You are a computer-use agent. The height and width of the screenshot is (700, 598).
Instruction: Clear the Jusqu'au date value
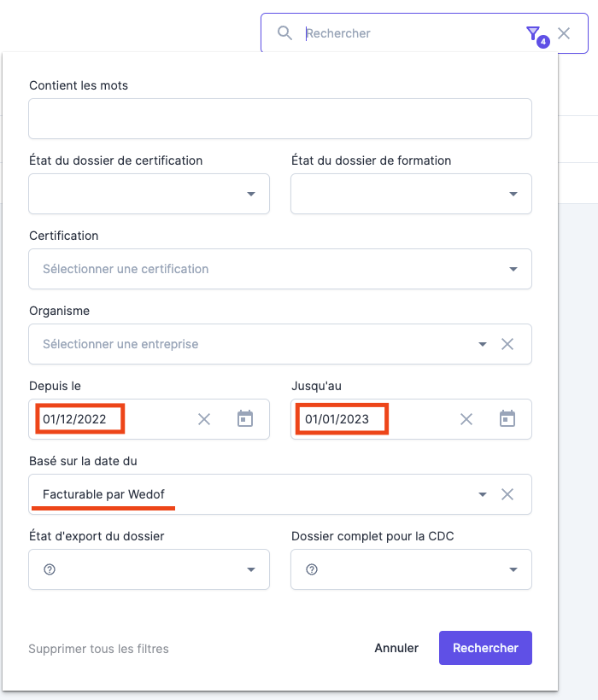pos(466,419)
